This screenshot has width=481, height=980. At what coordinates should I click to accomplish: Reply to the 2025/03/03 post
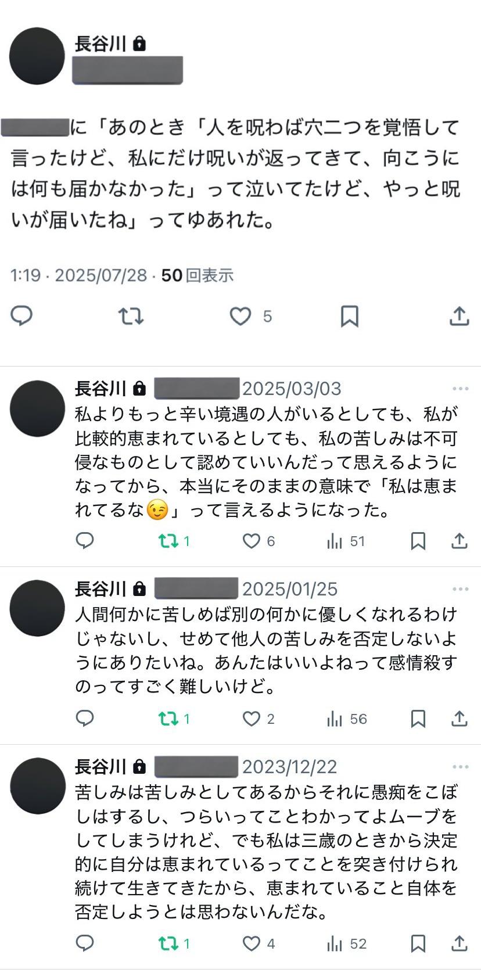(x=85, y=541)
